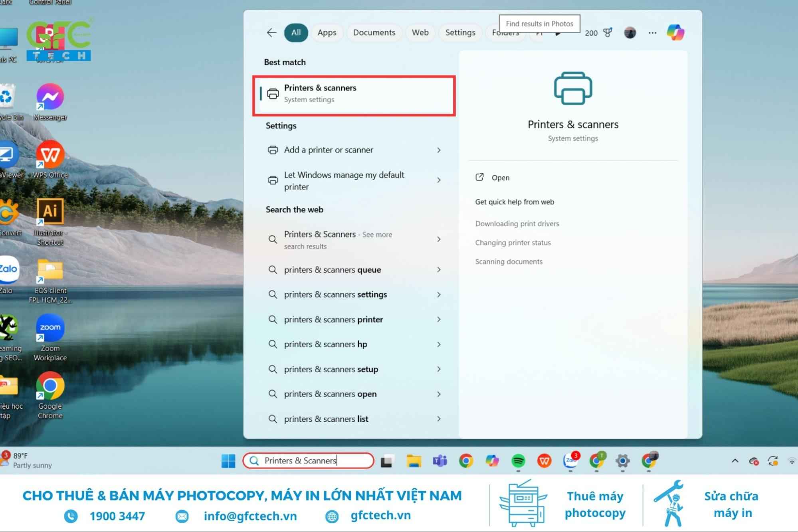The width and height of the screenshot is (798, 532).
Task: Open the first Chrome taskbar icon
Action: pyautogui.click(x=466, y=461)
